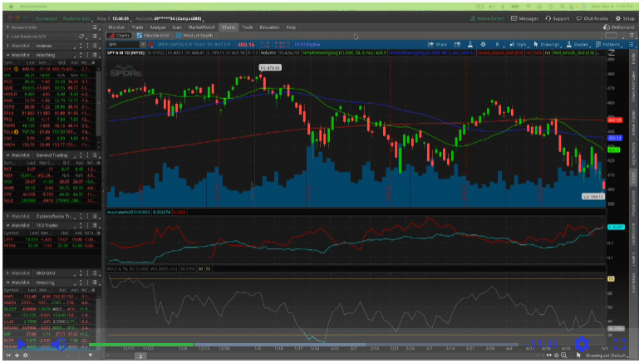The height and width of the screenshot is (363, 644).
Task: Collapse sidebar using the bottom-left arrow icon
Action: click(8, 356)
